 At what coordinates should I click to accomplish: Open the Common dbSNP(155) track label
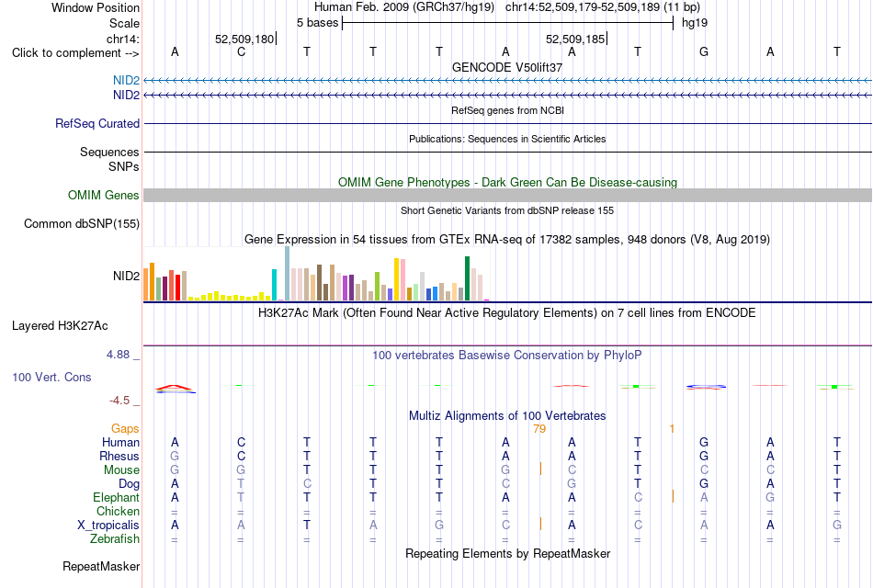pyautogui.click(x=82, y=224)
